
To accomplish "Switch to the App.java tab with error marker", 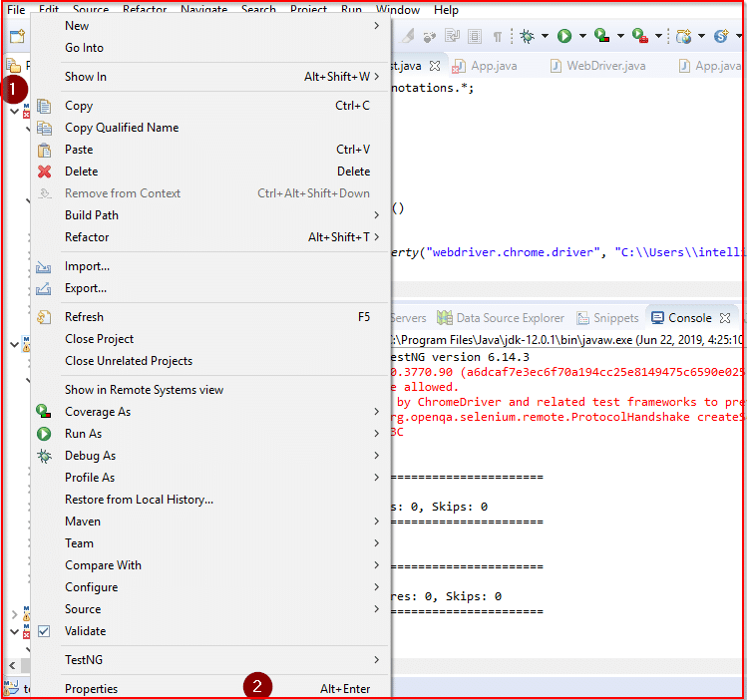I will coord(485,66).
